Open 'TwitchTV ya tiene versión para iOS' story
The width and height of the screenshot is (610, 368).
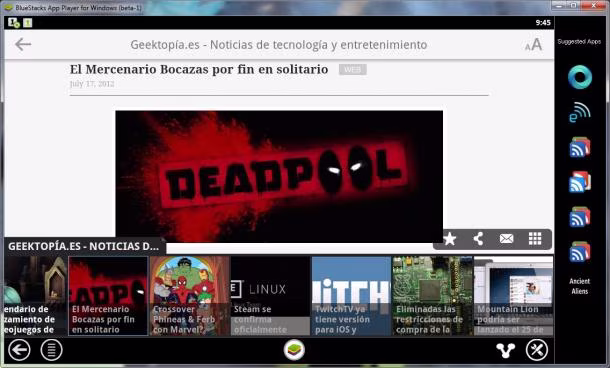point(351,296)
